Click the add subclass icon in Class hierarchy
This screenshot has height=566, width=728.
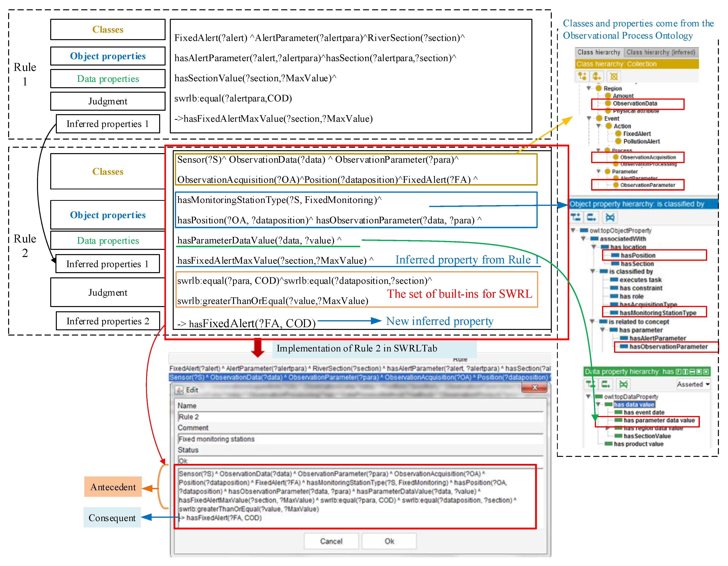click(582, 76)
